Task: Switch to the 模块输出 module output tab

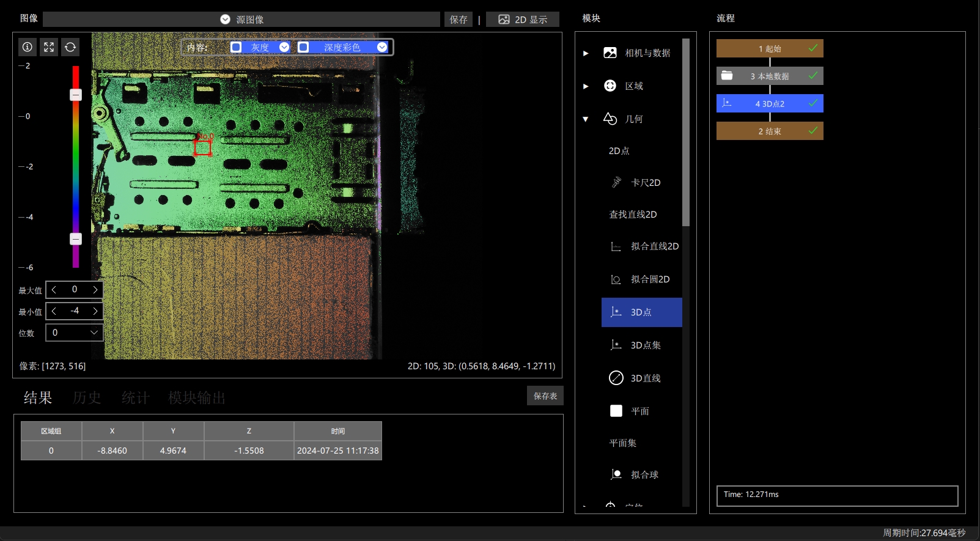Action: 197,398
